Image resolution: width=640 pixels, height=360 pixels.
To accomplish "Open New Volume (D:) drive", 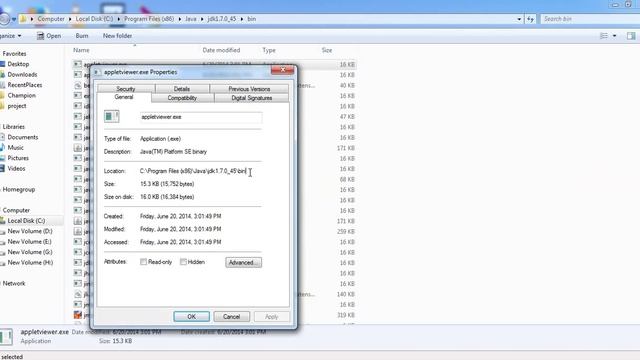I will [x=30, y=231].
